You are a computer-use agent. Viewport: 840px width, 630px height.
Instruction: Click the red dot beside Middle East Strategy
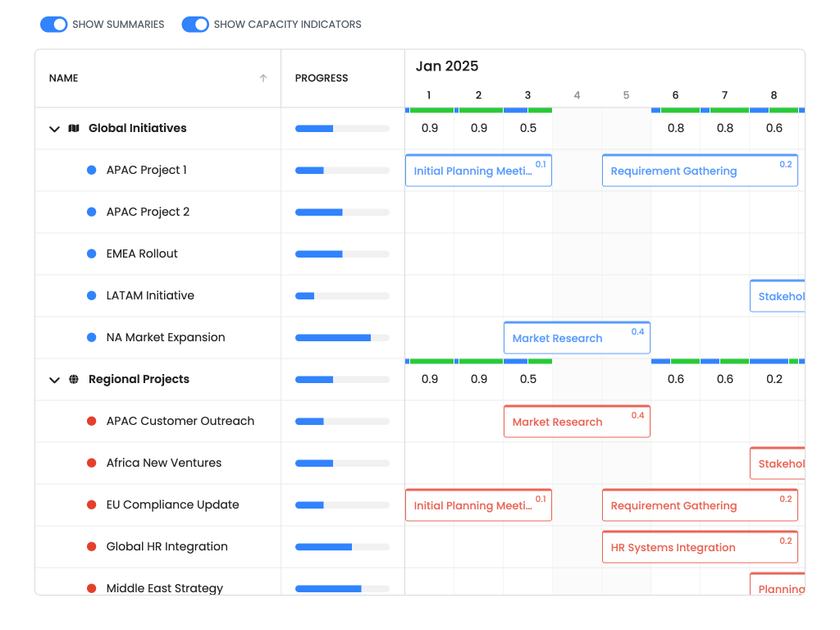coord(92,588)
